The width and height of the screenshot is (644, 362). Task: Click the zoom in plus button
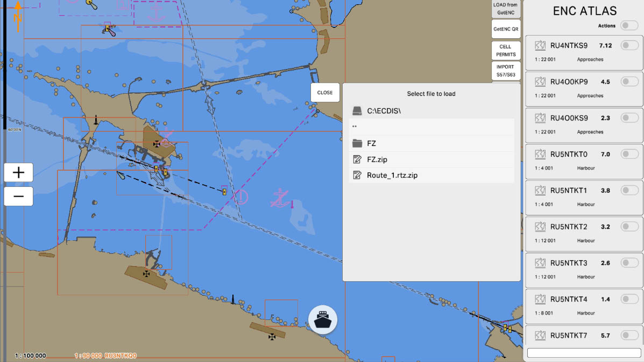(x=18, y=172)
